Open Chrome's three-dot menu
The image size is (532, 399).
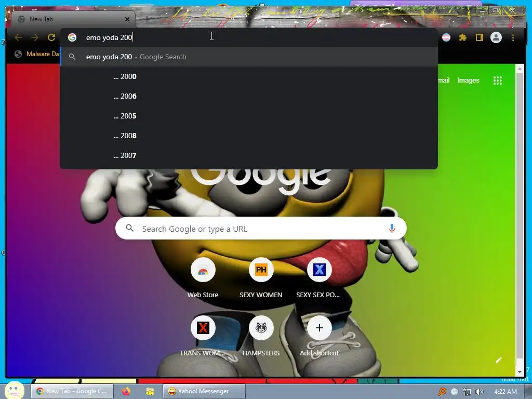point(513,37)
